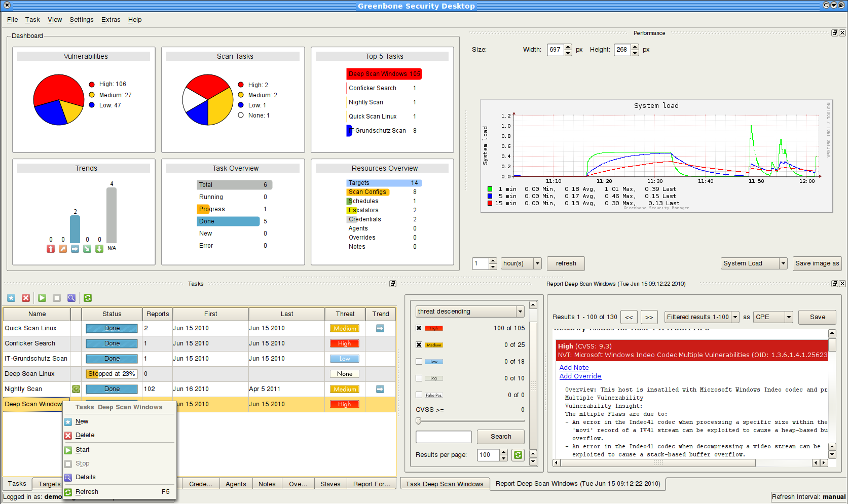Screen dimensions: 848x504
Task: Open the threat descending sort dropdown
Action: pyautogui.click(x=470, y=312)
